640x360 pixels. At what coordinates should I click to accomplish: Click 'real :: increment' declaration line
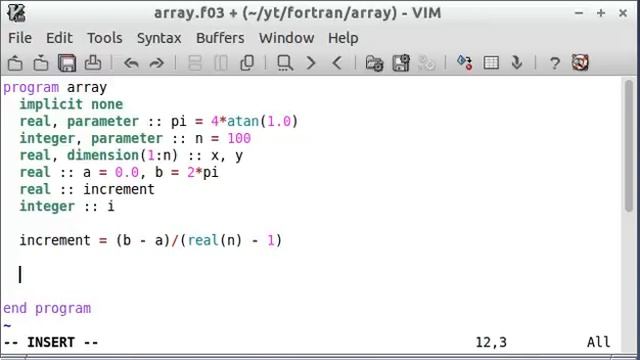coord(87,189)
